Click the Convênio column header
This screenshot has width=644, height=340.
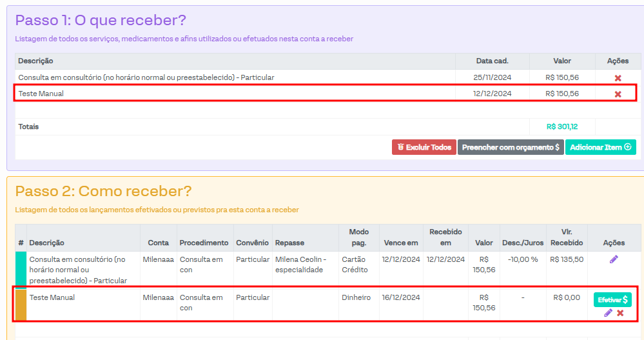click(252, 243)
